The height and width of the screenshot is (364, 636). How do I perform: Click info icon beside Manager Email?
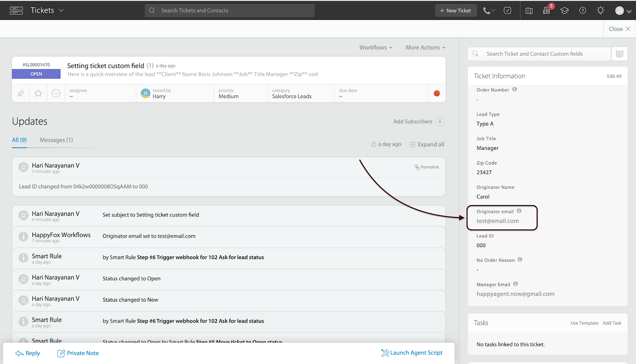pyautogui.click(x=516, y=284)
